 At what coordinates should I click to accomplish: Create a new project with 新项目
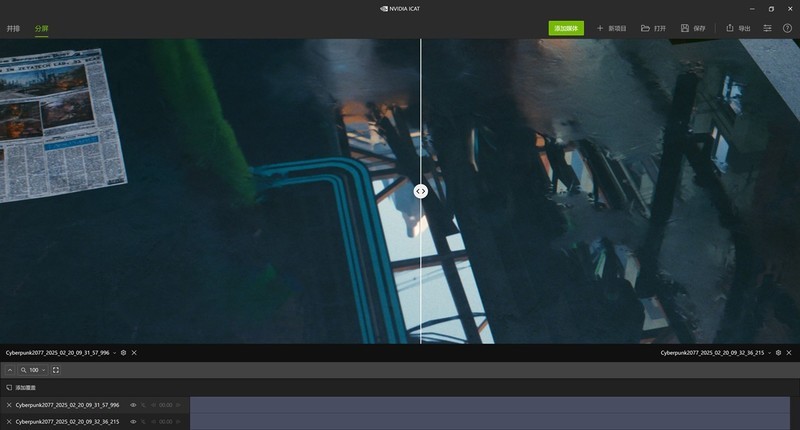pos(611,28)
